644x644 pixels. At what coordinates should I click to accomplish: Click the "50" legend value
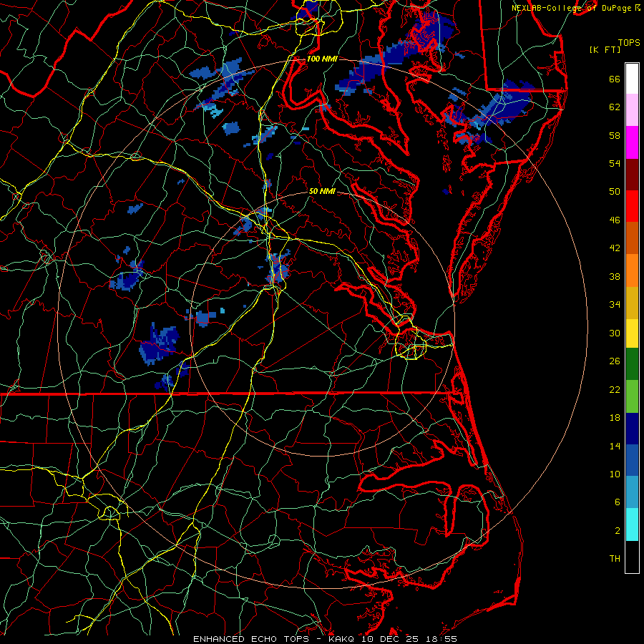(615, 192)
